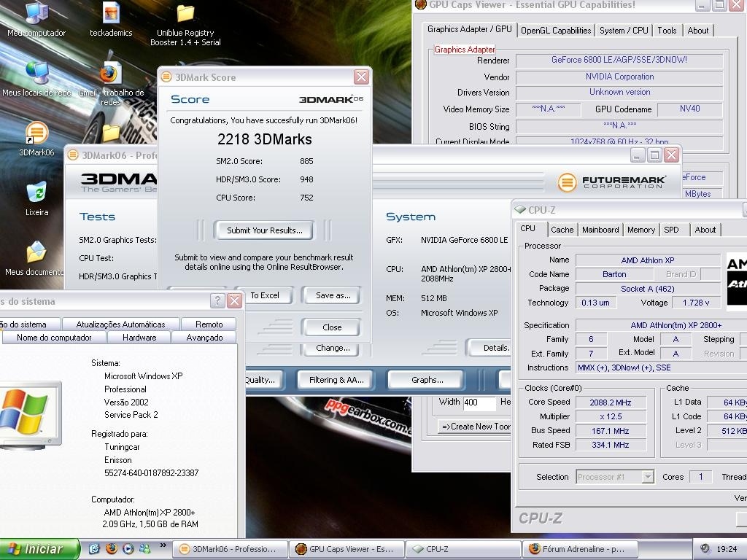Open Meus documentos desktop folder
This screenshot has height=560, width=747.
pyautogui.click(x=34, y=259)
